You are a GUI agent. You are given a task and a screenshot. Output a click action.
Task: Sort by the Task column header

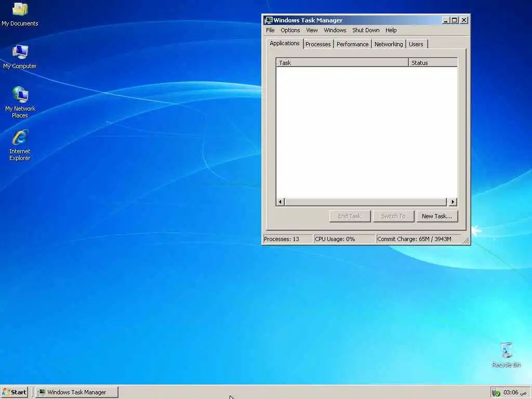(342, 63)
